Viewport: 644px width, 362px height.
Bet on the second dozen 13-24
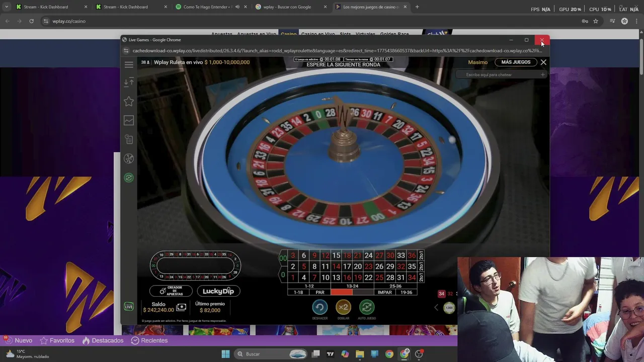point(352,286)
